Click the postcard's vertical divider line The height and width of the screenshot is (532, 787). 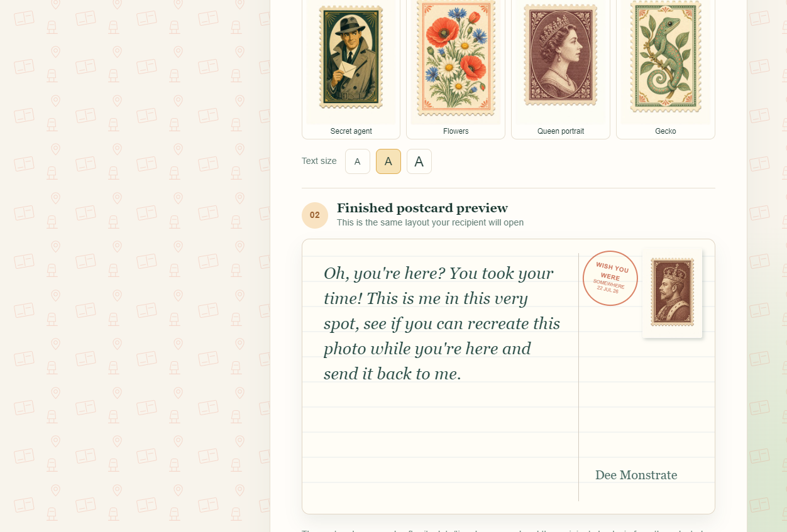pyautogui.click(x=578, y=377)
